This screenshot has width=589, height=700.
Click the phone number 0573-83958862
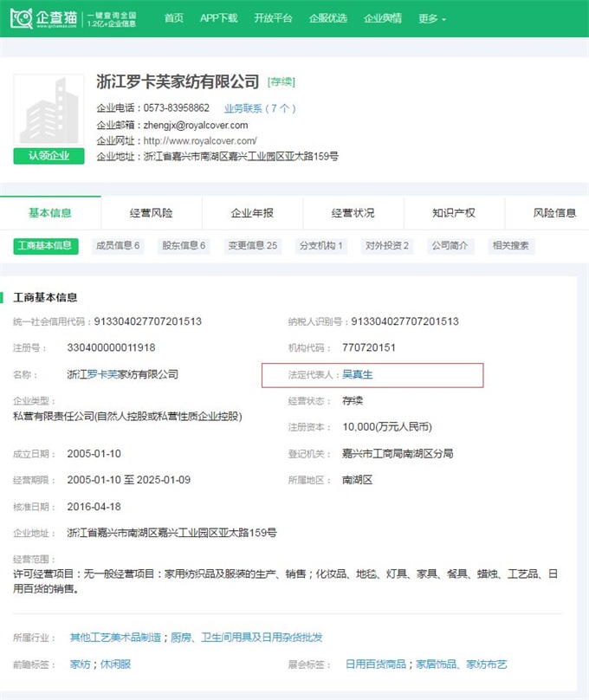(176, 108)
